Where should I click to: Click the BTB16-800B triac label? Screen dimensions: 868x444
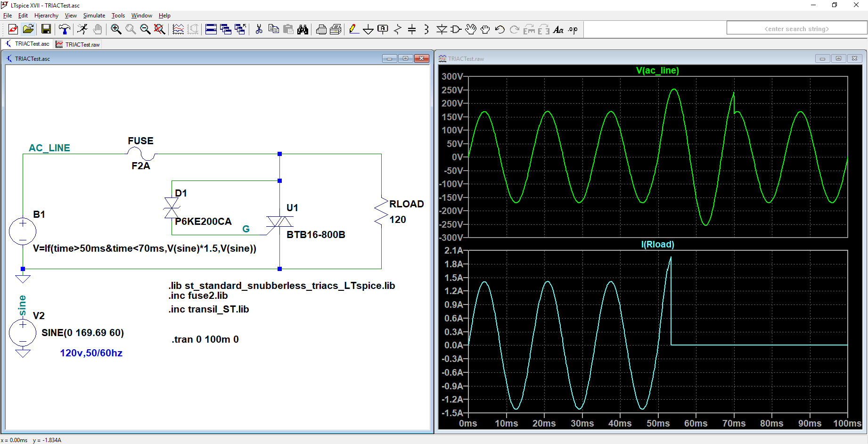coord(316,235)
